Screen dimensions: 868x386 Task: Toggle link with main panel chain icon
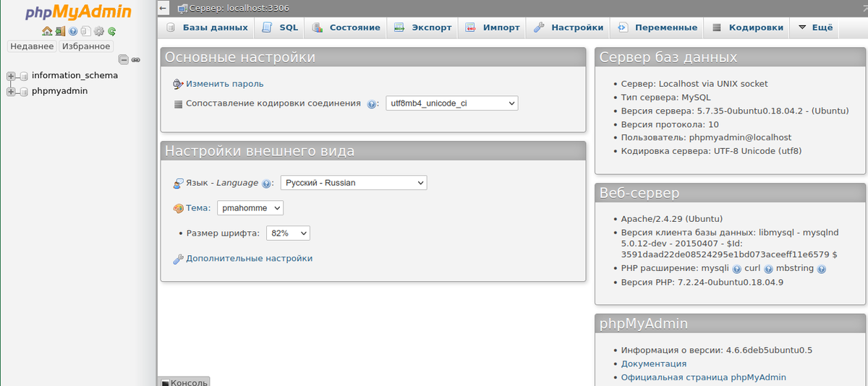click(x=135, y=60)
